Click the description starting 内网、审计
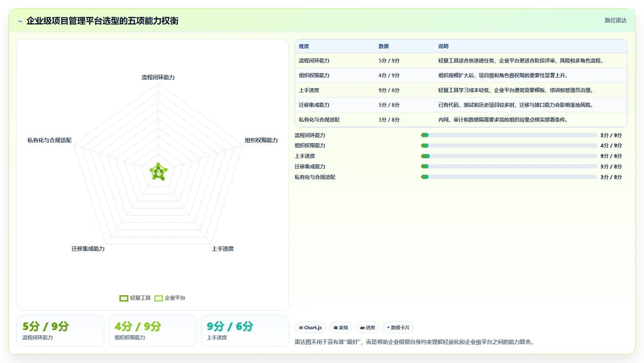The width and height of the screenshot is (644, 363). point(504,120)
